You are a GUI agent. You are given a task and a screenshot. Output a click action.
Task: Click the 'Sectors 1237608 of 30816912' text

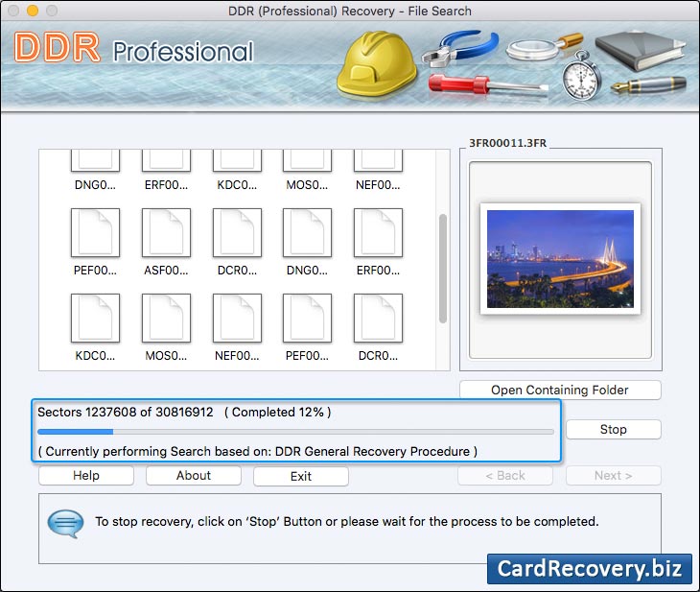pyautogui.click(x=126, y=412)
